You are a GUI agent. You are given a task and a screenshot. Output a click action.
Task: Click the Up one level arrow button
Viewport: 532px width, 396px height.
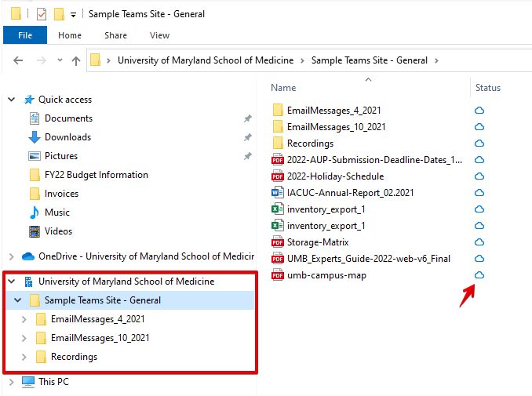click(x=76, y=60)
